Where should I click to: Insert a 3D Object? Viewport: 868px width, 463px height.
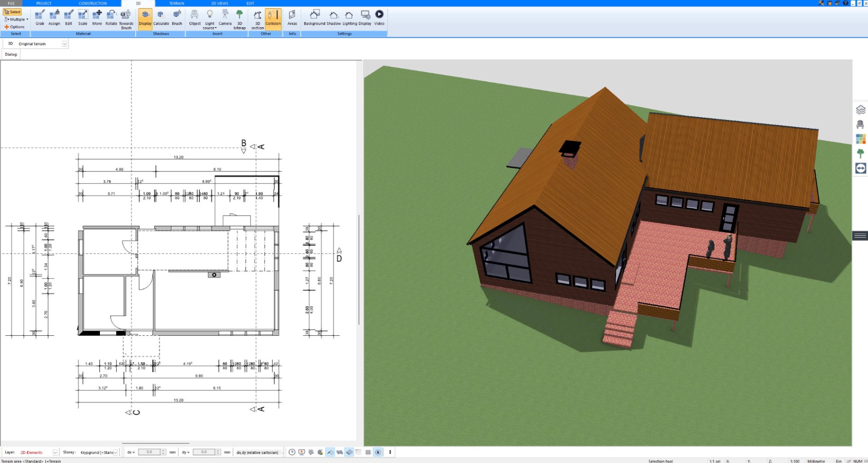195,18
